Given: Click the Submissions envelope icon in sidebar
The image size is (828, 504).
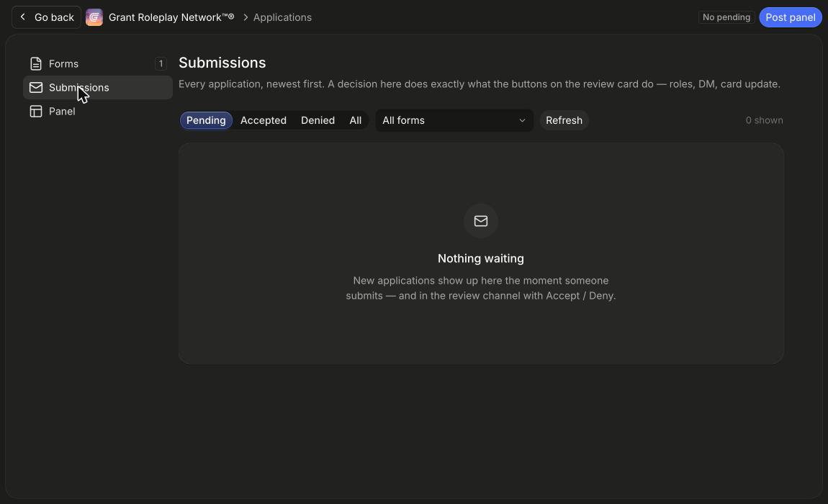Looking at the screenshot, I should pyautogui.click(x=35, y=88).
